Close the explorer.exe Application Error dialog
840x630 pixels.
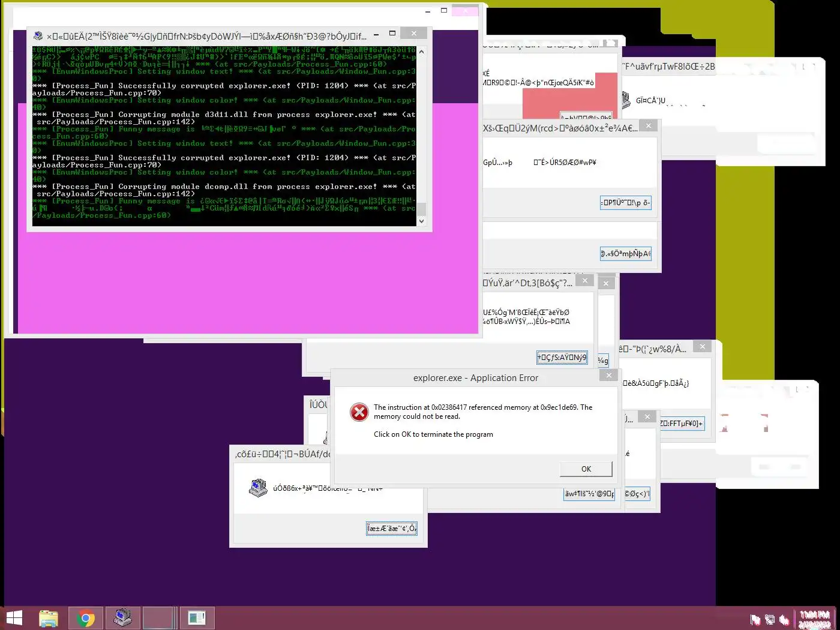pos(608,376)
